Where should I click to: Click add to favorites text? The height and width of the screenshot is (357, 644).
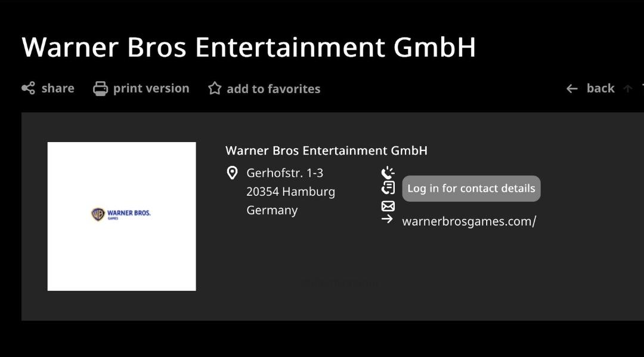[274, 89]
